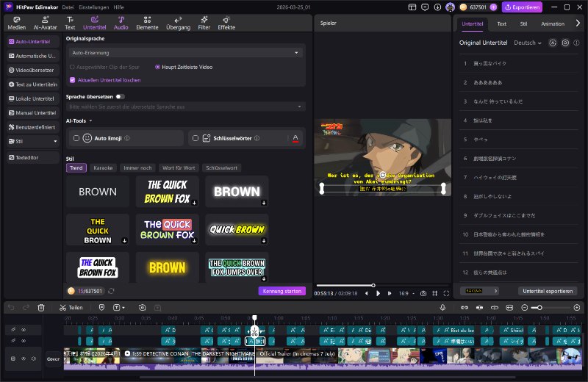Play the preview video
Image resolution: width=588 pixels, height=382 pixels.
pos(378,293)
